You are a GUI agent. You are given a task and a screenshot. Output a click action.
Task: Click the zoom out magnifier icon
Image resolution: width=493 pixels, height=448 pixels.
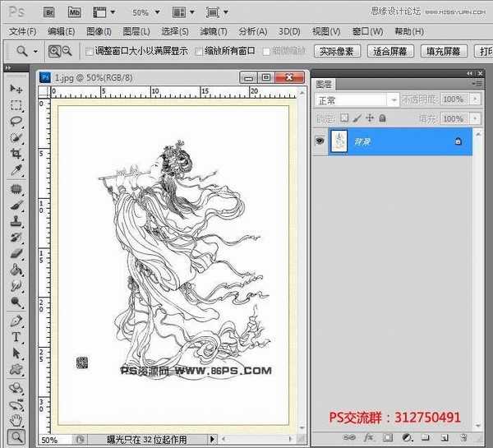pyautogui.click(x=67, y=51)
